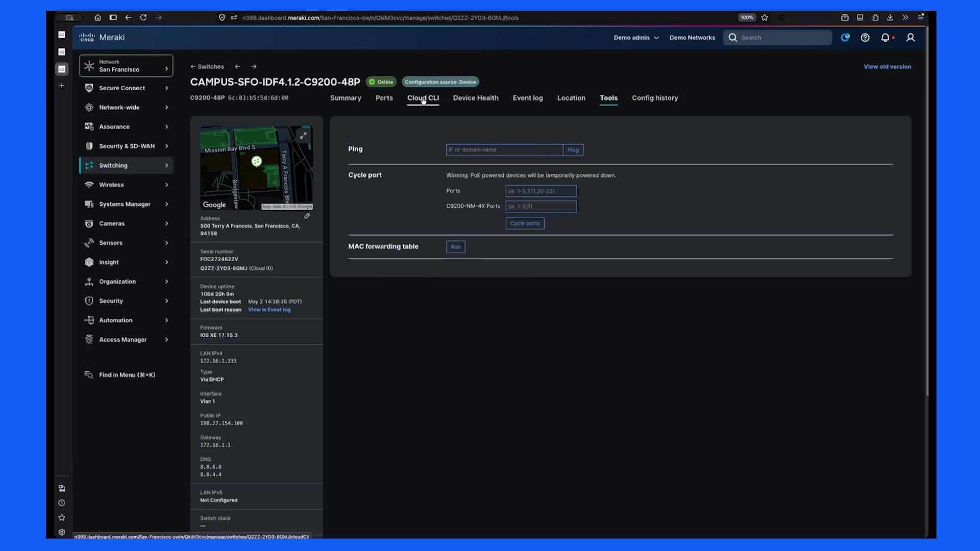Go to previous switch arrow
The image size is (980, 551).
point(238,67)
